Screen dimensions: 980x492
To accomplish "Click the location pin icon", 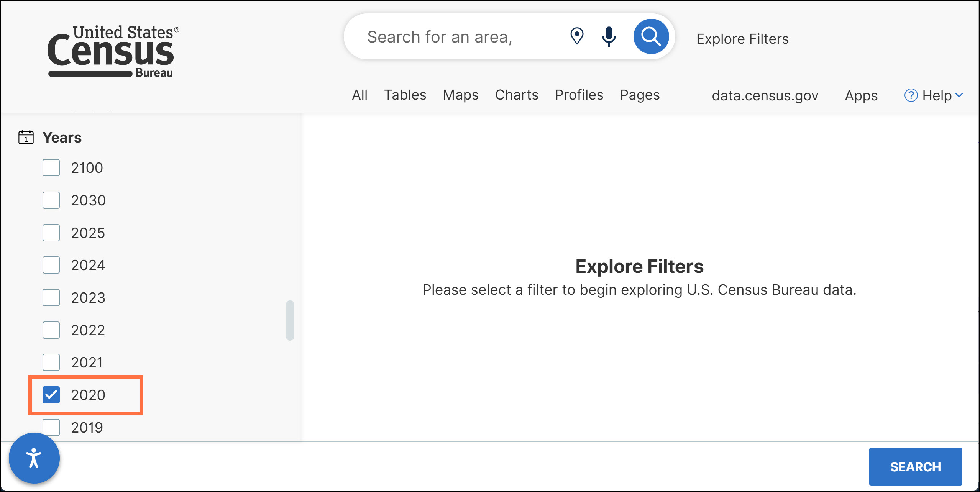I will 577,36.
